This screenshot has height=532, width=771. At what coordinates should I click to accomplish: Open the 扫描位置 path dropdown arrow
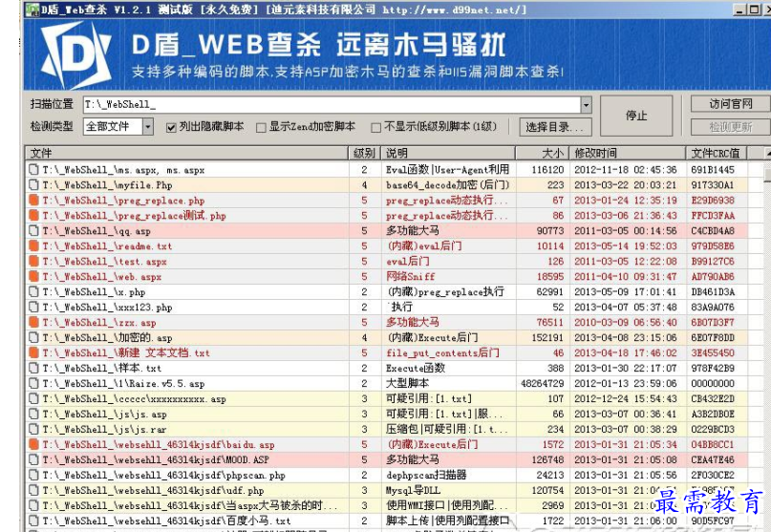[x=586, y=105]
